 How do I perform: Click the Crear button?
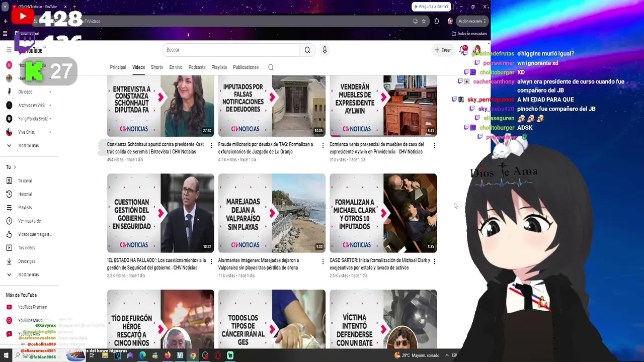click(x=443, y=50)
